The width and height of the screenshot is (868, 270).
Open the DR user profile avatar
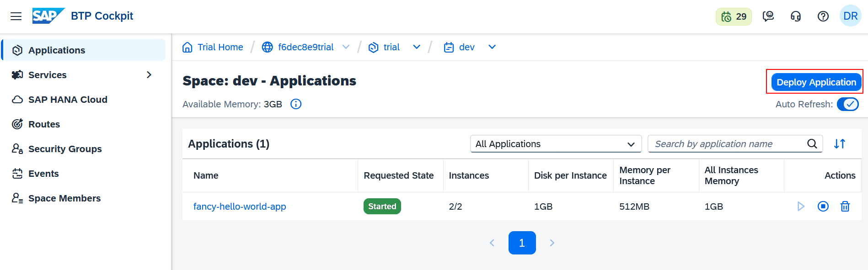click(851, 16)
